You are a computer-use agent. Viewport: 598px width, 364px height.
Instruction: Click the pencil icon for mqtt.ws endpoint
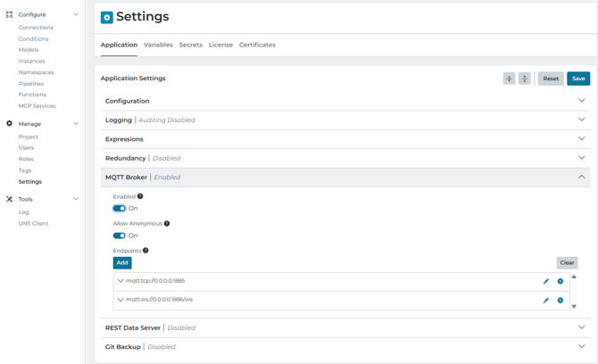546,301
